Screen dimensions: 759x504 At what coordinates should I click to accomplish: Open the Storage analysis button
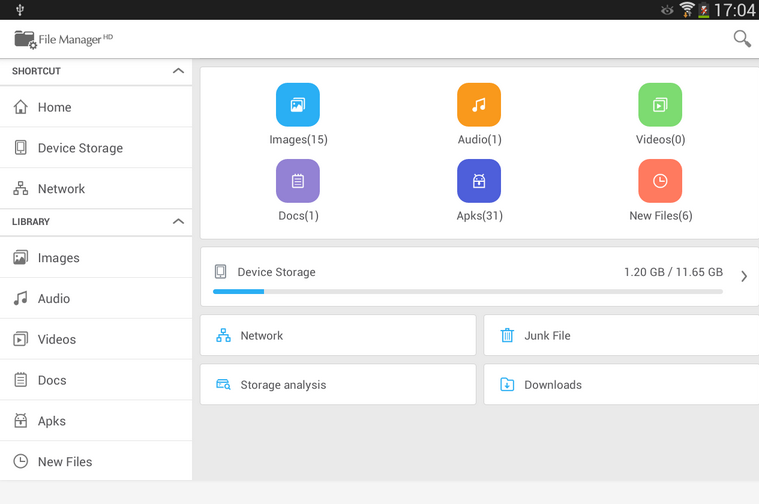tap(337, 385)
